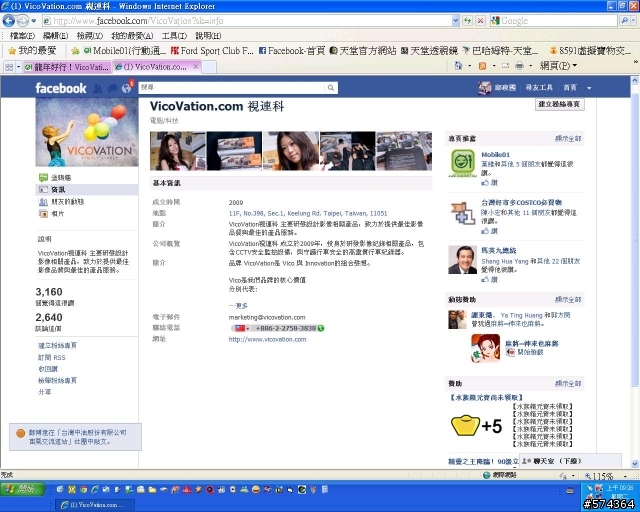Click the Facebook search magnifier icon

tap(331, 87)
